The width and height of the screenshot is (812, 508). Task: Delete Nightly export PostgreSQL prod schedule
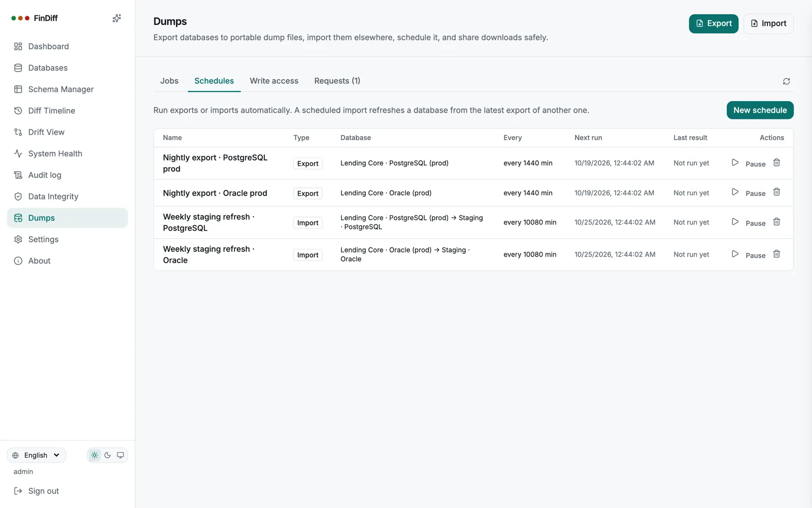coord(776,163)
